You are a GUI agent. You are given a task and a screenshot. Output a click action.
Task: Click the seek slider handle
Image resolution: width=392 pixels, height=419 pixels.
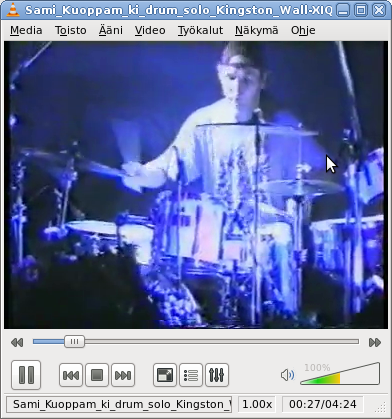74,342
